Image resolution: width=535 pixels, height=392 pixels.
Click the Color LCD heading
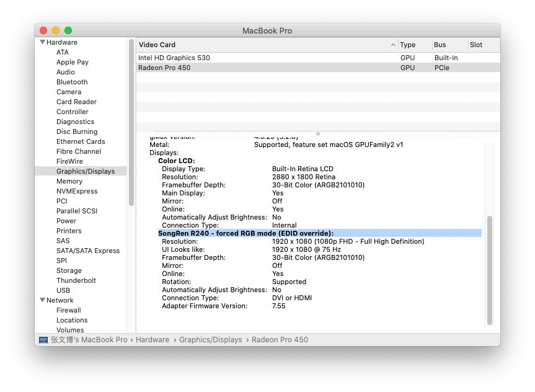(x=177, y=161)
